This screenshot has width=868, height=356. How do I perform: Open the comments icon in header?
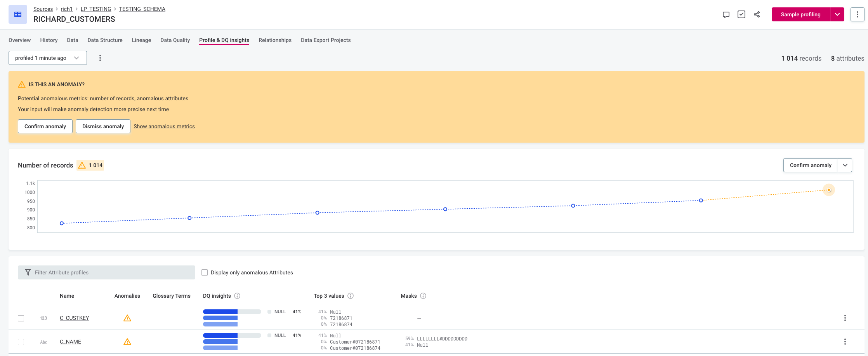click(x=726, y=14)
